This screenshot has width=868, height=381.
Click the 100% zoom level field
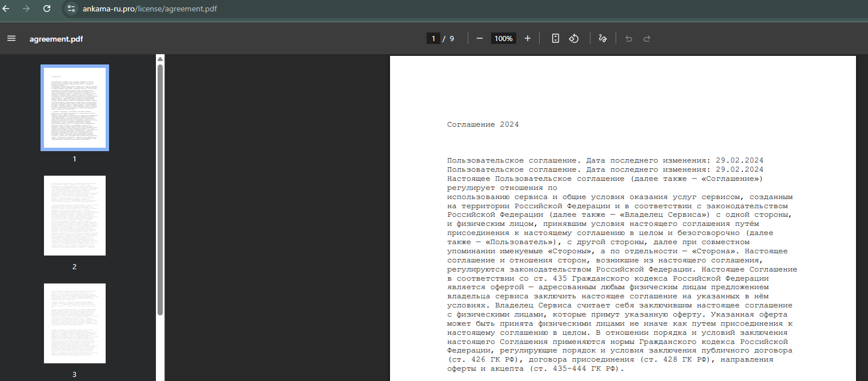(504, 38)
